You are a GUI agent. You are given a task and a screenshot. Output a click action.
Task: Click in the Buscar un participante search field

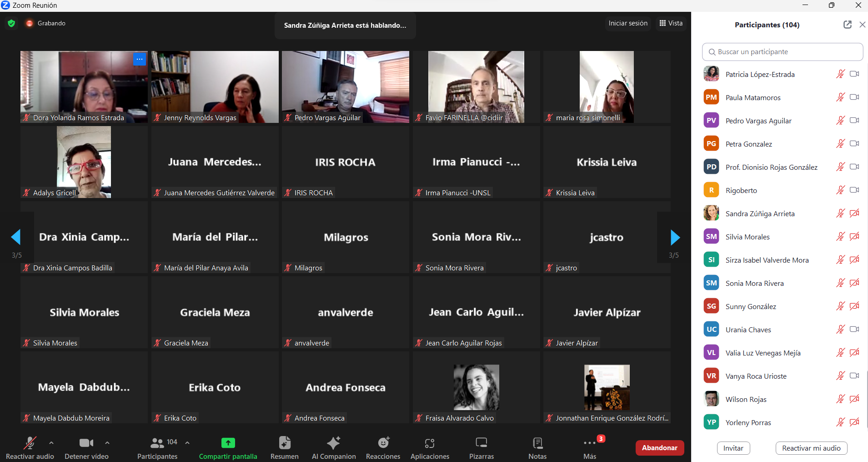pos(783,52)
